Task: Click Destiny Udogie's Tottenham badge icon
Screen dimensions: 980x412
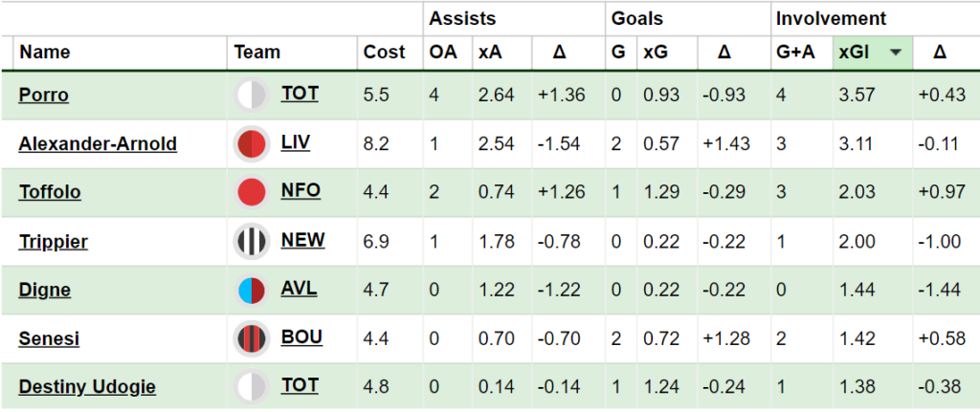Action: click(x=251, y=387)
